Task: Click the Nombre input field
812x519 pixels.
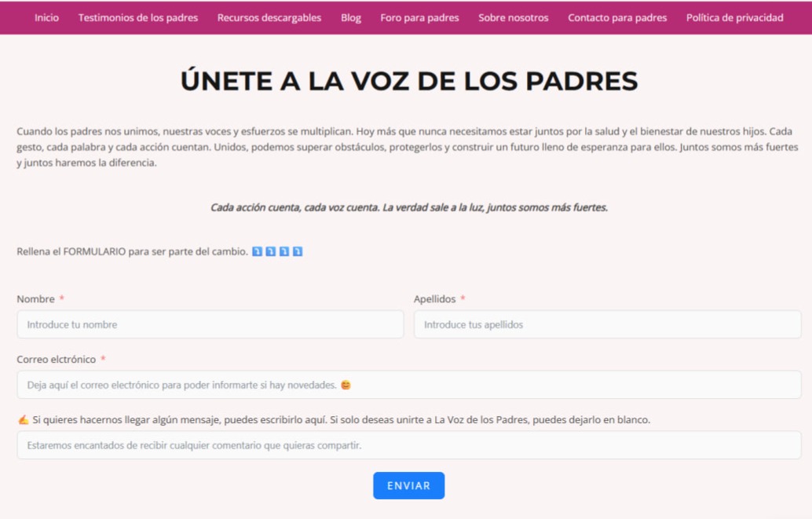Action: [x=210, y=323]
